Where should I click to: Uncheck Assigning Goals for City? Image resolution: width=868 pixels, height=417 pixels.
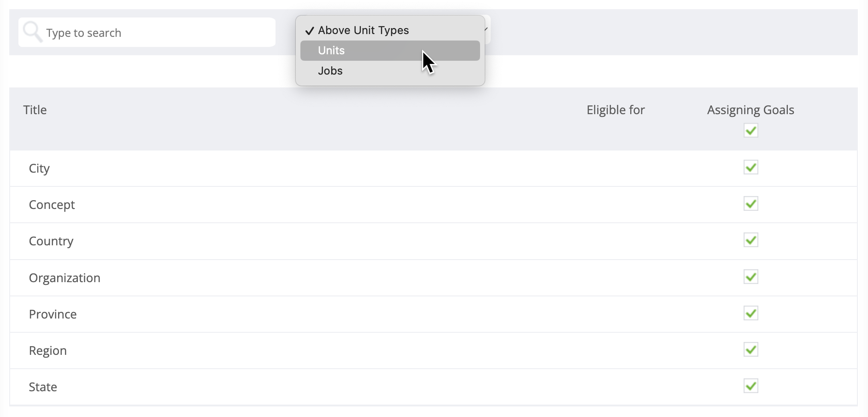[751, 167]
